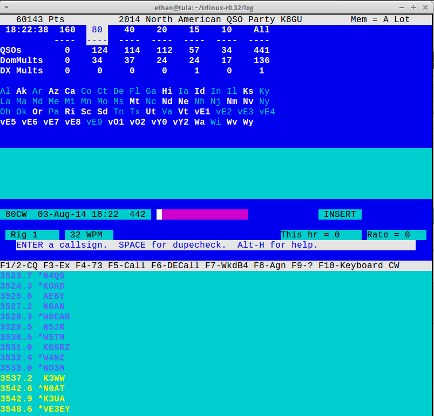
Task: Close the terminal window
Action: point(425,7)
